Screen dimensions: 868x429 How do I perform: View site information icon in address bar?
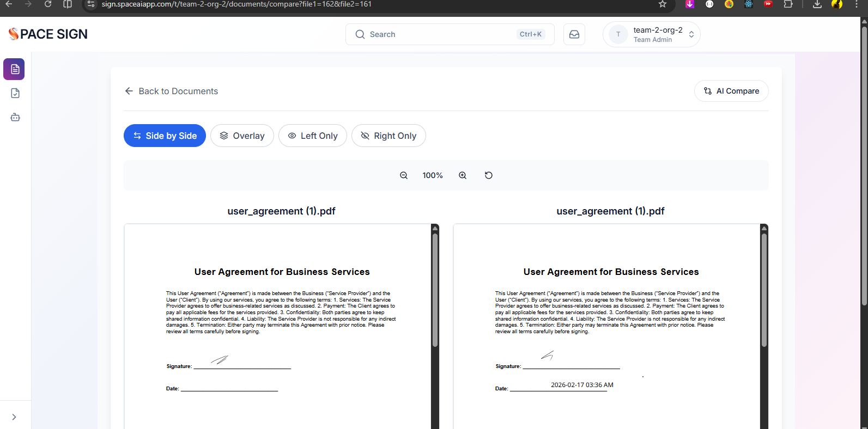point(91,4)
